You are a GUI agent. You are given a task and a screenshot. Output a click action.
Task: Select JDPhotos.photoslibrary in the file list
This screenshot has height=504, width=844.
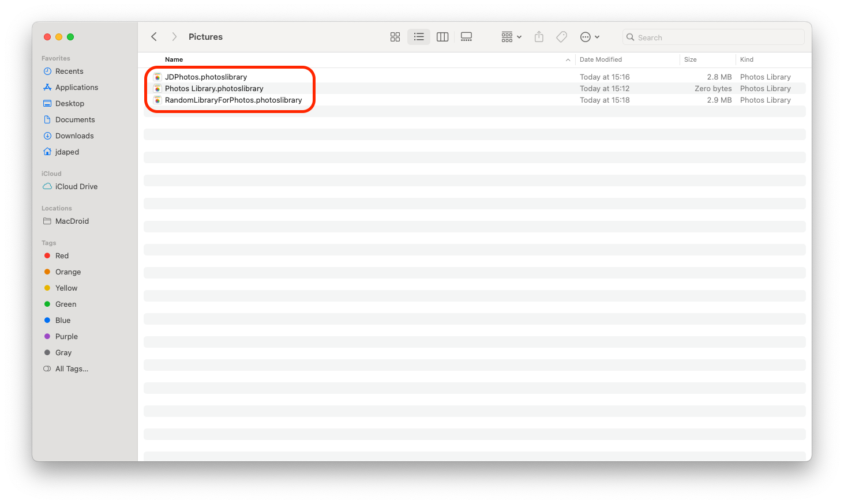coord(205,77)
